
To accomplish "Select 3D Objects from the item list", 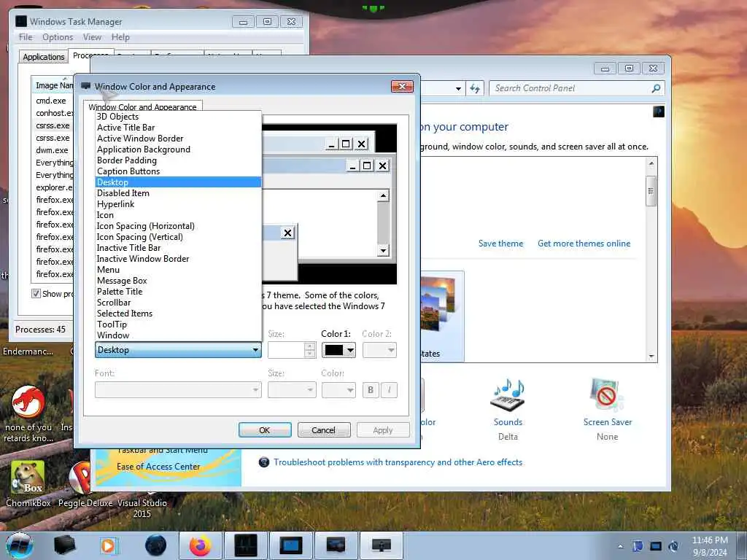I will coord(179,117).
